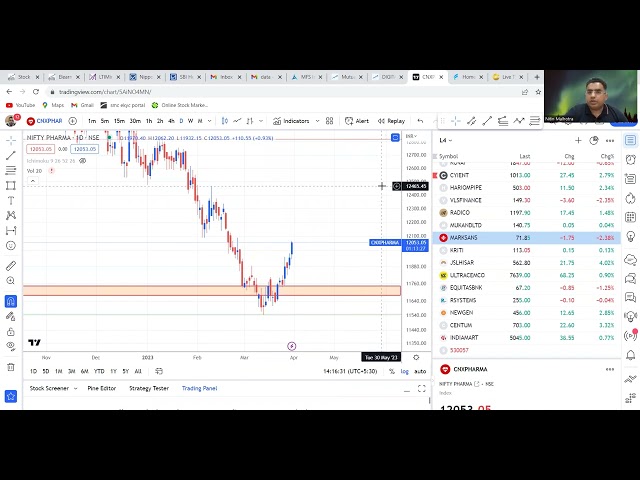
Task: Open chart settings gear on price axis
Action: pyautogui.click(x=416, y=357)
